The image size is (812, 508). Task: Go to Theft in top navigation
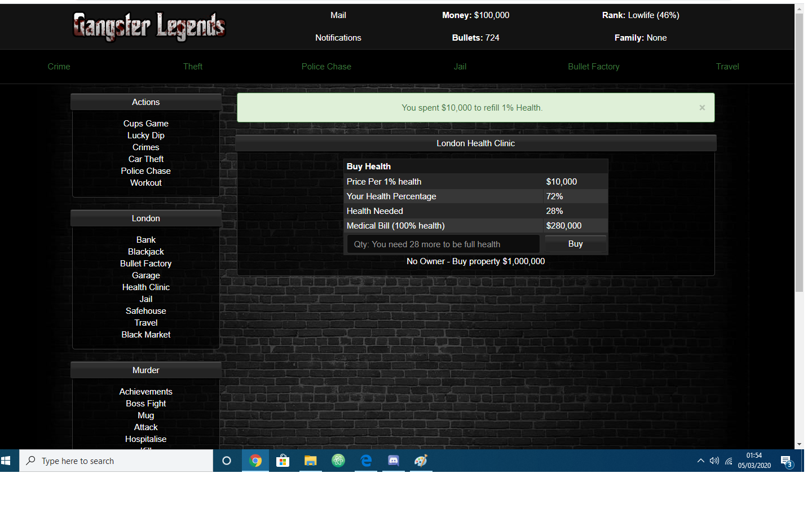pos(193,67)
